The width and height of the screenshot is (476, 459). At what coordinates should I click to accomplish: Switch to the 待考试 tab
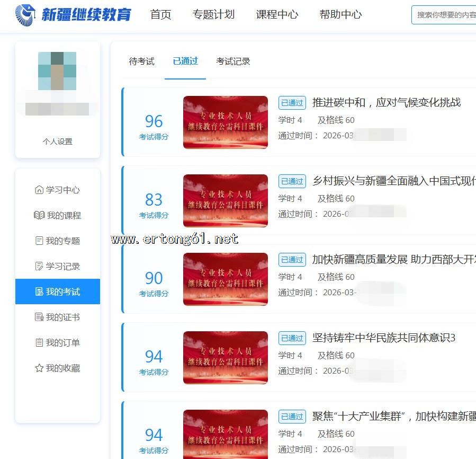click(141, 61)
